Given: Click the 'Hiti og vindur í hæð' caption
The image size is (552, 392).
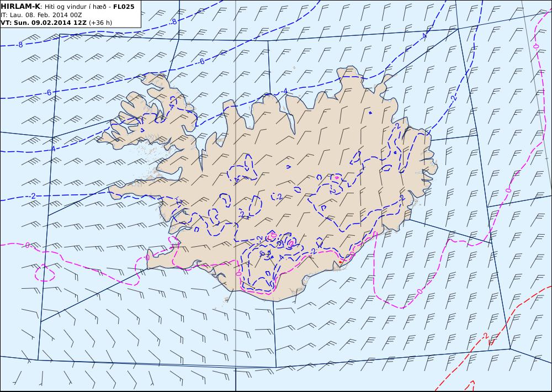Looking at the screenshot, I should (75, 7).
